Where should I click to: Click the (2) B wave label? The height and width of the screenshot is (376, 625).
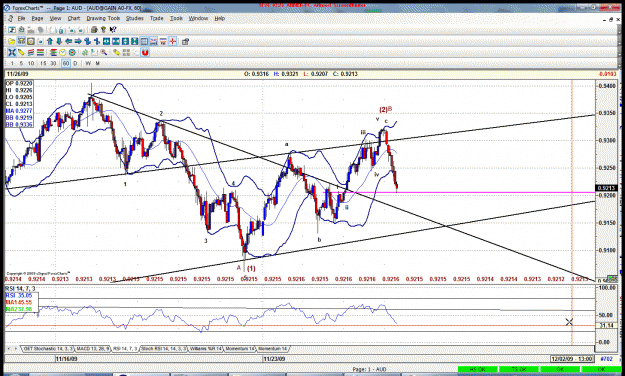385,109
